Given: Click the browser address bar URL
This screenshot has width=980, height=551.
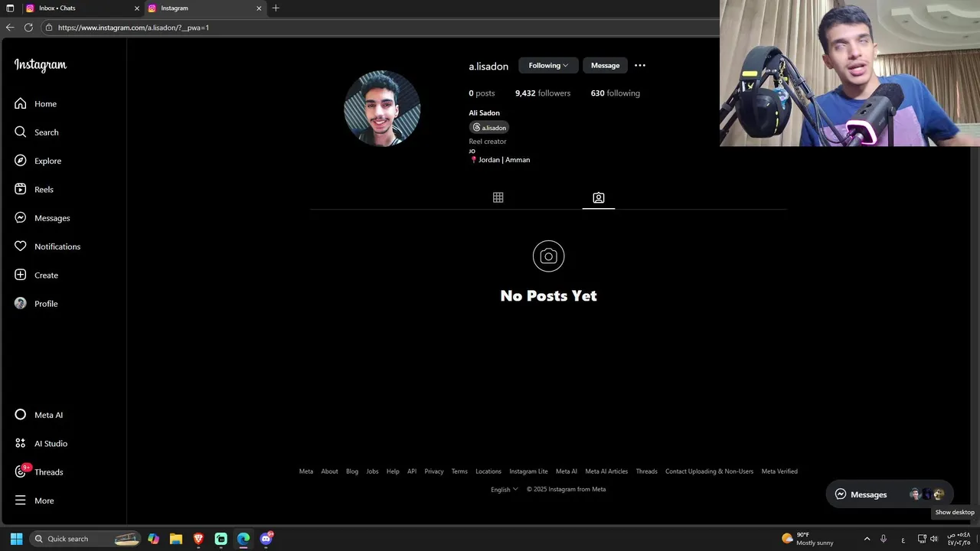Looking at the screenshot, I should click(x=133, y=28).
